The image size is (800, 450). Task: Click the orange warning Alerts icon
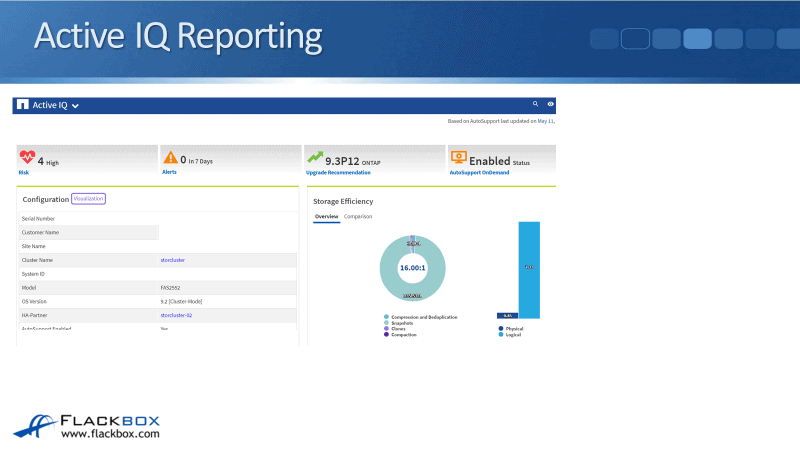[171, 158]
